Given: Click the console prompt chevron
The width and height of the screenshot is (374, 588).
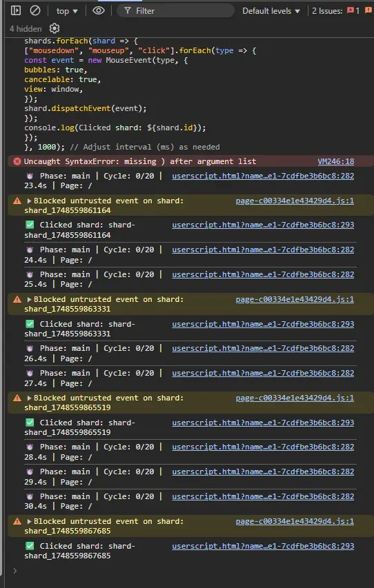Looking at the screenshot, I should point(15,571).
